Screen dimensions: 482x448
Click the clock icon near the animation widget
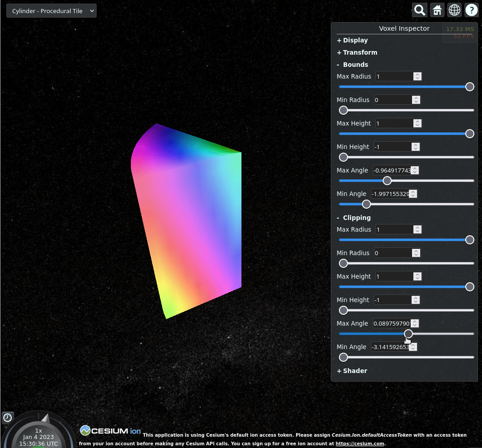(7, 418)
